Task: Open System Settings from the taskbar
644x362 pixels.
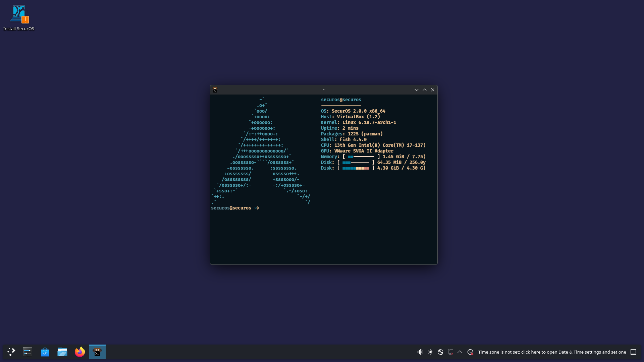Action: click(27, 352)
